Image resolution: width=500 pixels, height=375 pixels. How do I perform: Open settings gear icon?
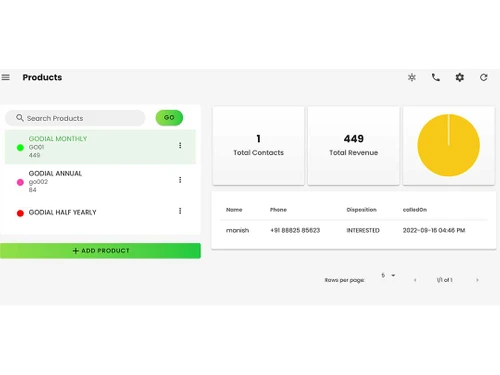(460, 77)
